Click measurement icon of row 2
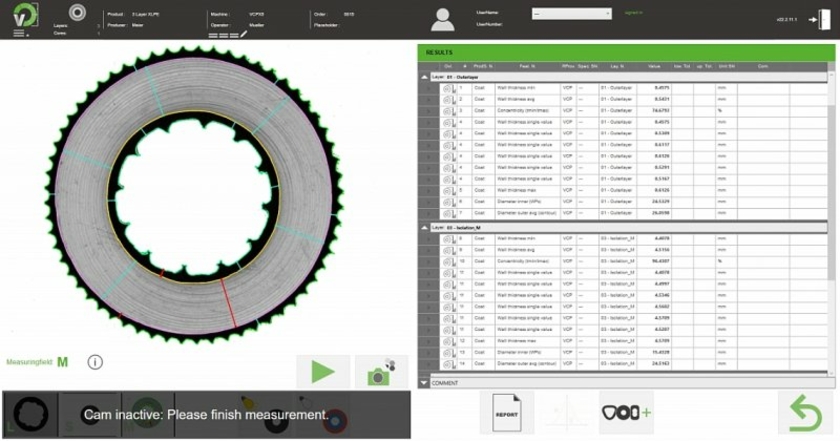This screenshot has width=840, height=441. coord(449,100)
